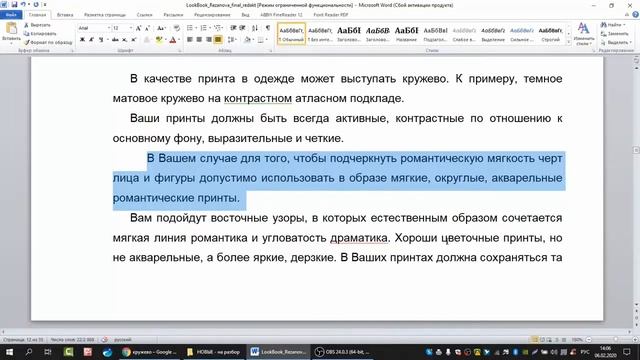Click the Undo arrow icon
This screenshot has width=640, height=360.
[x=23, y=4]
